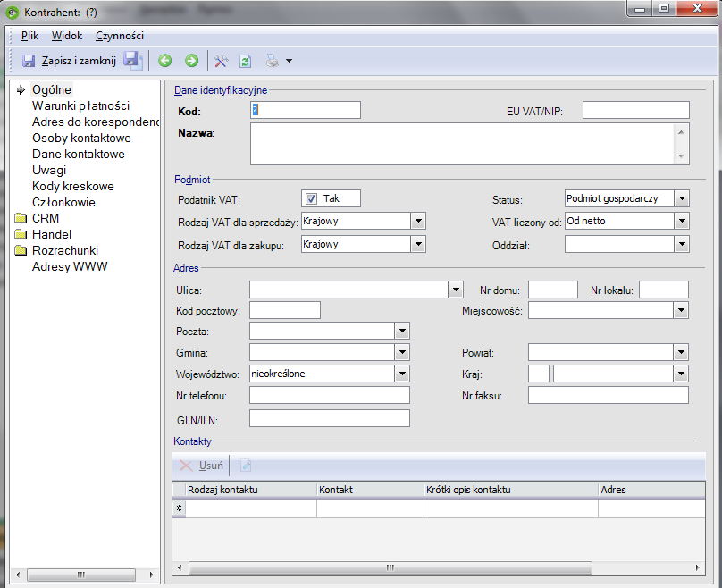Select Kody kreskowe in the tree
722x588 pixels.
[73, 187]
